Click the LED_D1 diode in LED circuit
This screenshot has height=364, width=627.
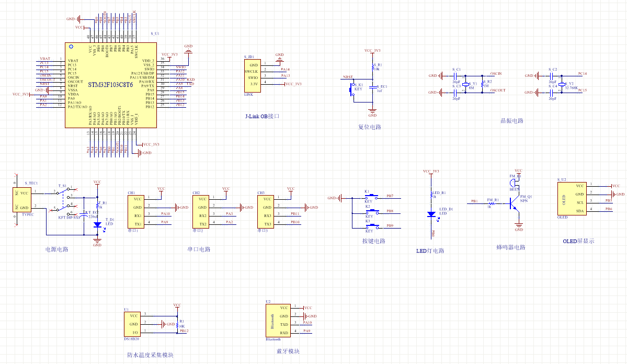click(x=431, y=214)
